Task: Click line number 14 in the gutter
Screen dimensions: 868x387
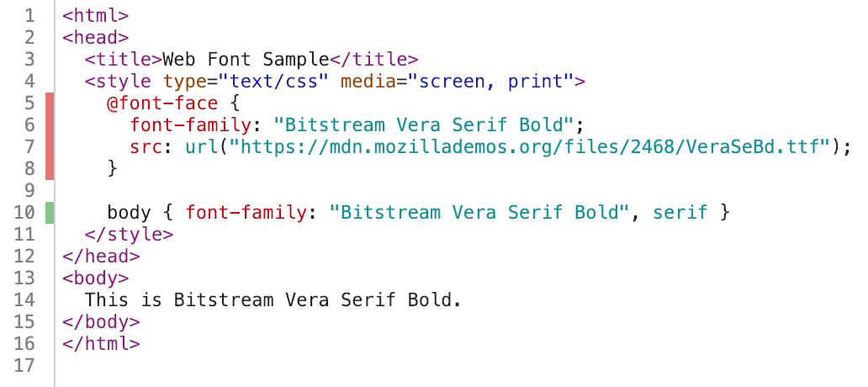Action: click(25, 300)
